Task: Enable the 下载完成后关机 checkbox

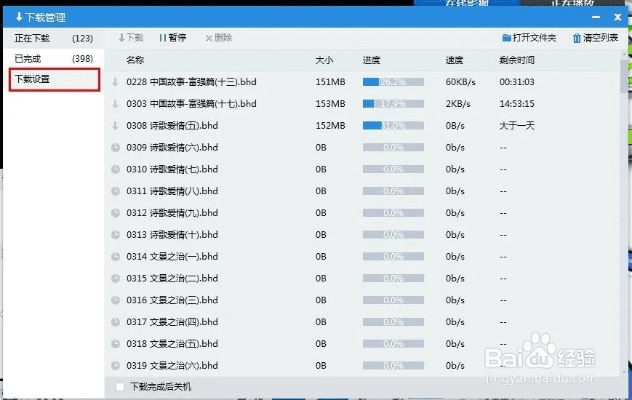Action: pos(120,387)
